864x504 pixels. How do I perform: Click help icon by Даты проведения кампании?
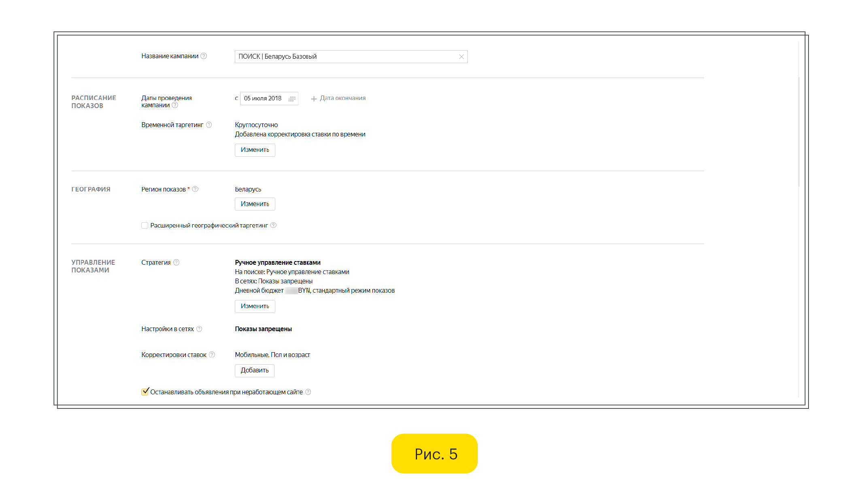(175, 105)
